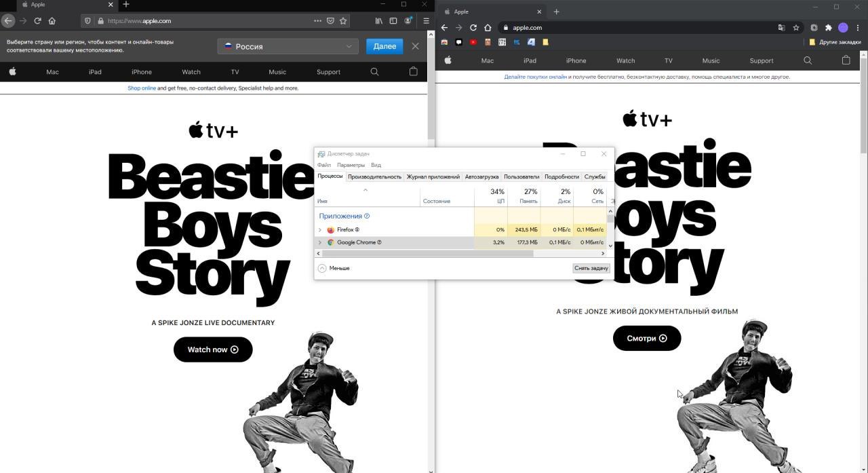
Task: Click iPhone in the Chrome Apple nav
Action: (x=576, y=60)
